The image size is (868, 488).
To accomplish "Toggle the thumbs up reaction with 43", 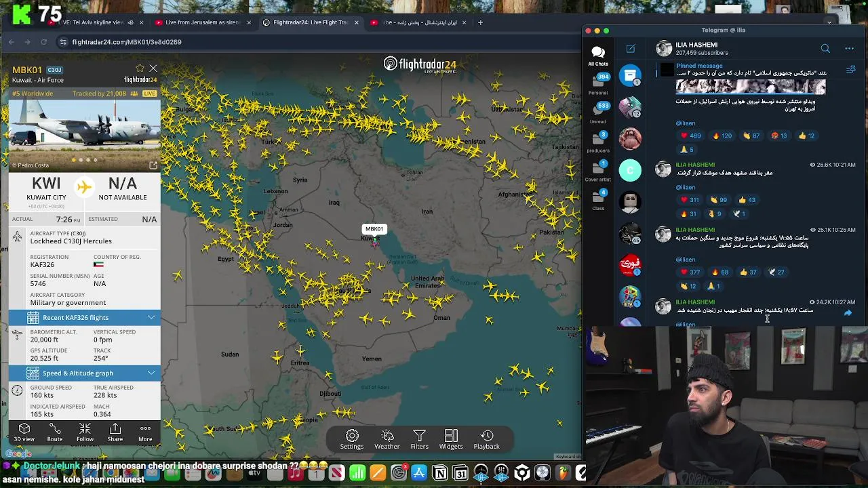I will click(747, 200).
